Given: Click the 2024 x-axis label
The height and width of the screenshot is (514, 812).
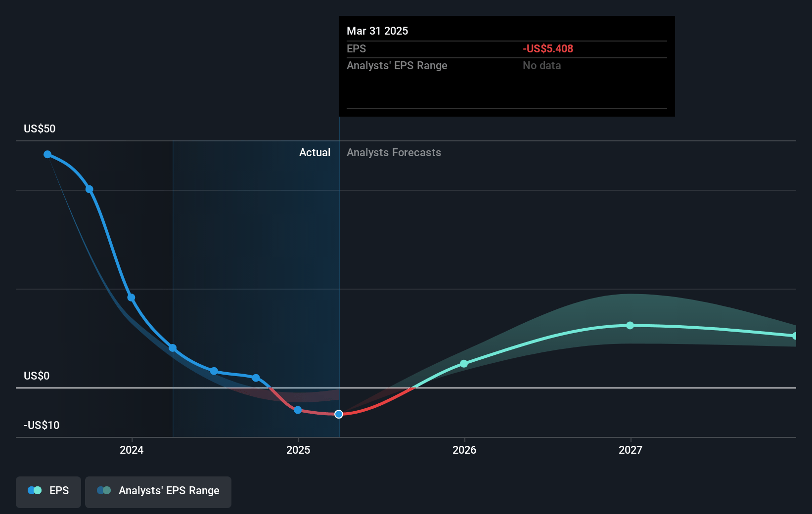Looking at the screenshot, I should coord(132,450).
